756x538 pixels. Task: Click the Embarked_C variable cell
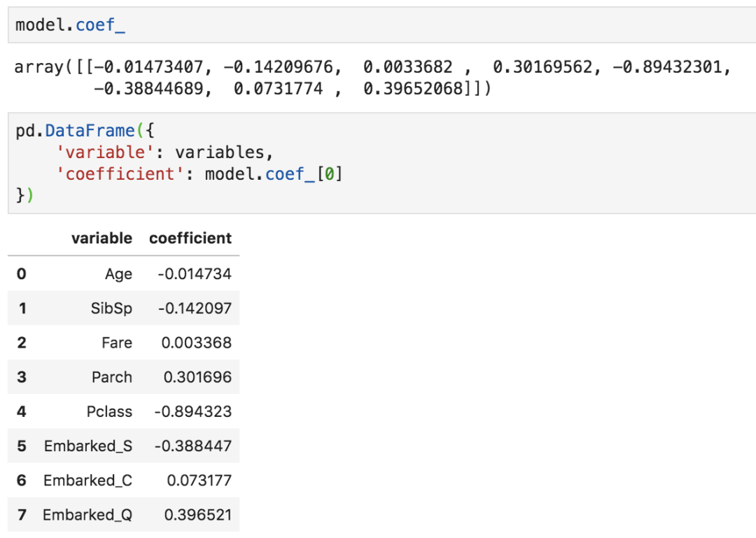(x=87, y=481)
